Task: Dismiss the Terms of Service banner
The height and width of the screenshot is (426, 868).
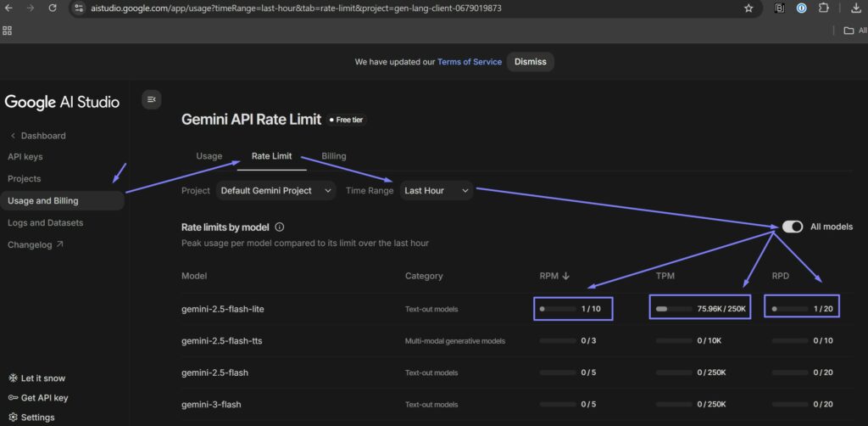Action: [x=530, y=62]
